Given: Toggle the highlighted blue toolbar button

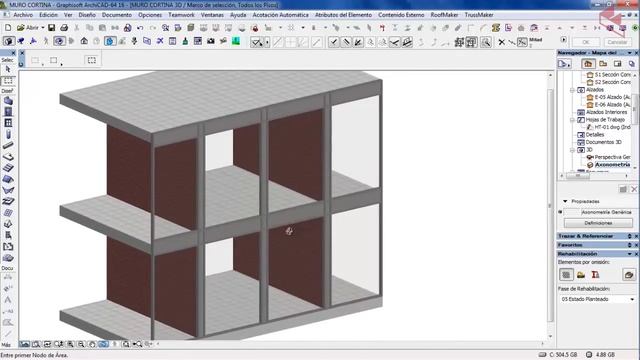Looking at the screenshot, I should (110, 41).
